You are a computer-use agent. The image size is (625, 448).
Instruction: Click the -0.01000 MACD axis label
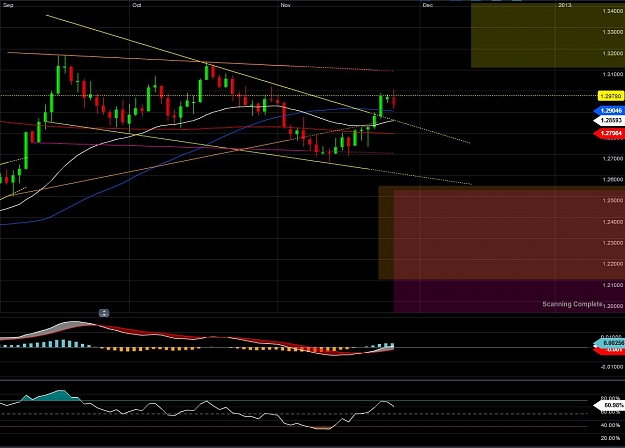[612, 367]
